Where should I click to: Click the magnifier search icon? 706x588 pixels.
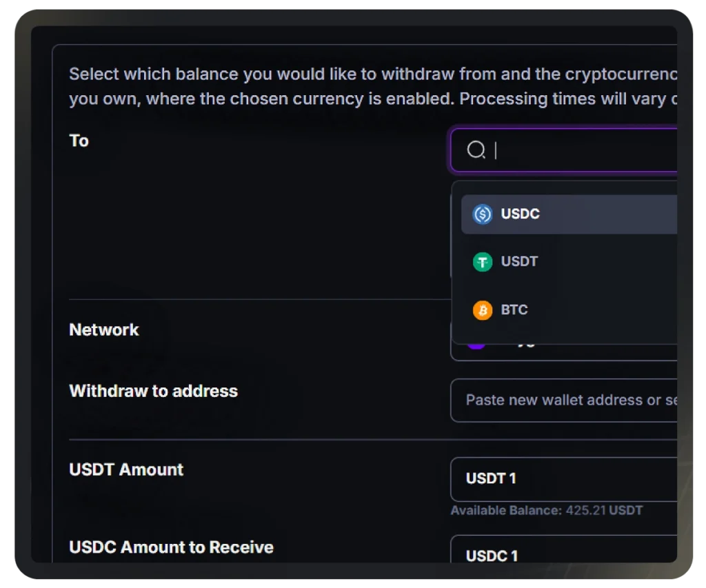point(476,150)
